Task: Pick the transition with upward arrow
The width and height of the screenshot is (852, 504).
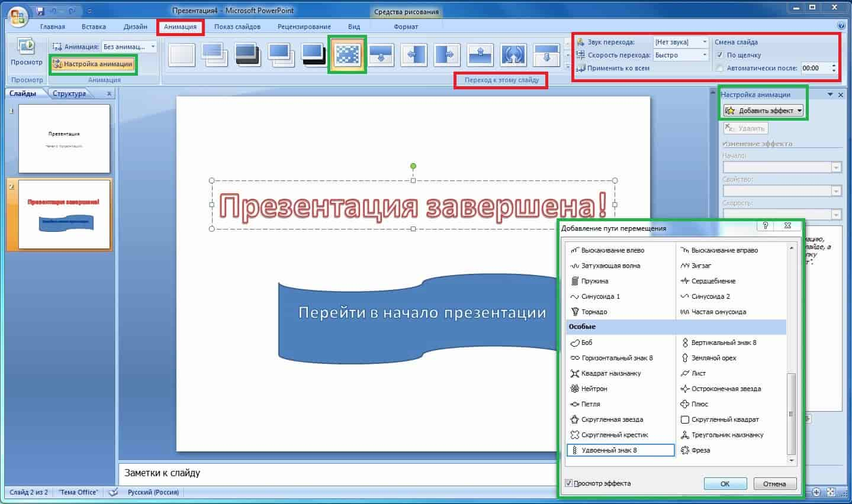Action: [x=480, y=54]
